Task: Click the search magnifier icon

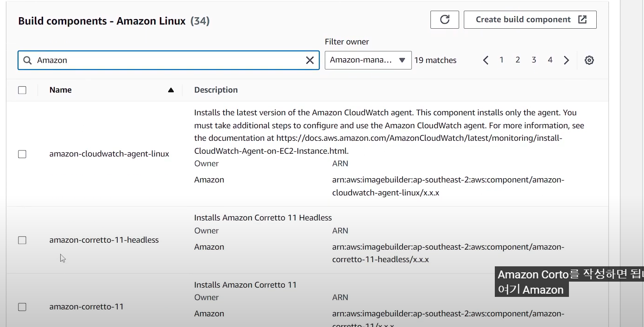Action: tap(27, 60)
